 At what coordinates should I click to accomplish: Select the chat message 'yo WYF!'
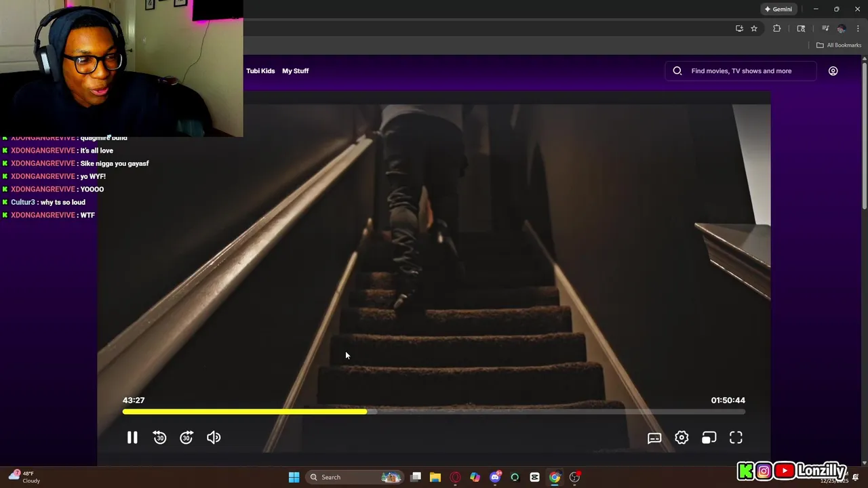point(93,176)
